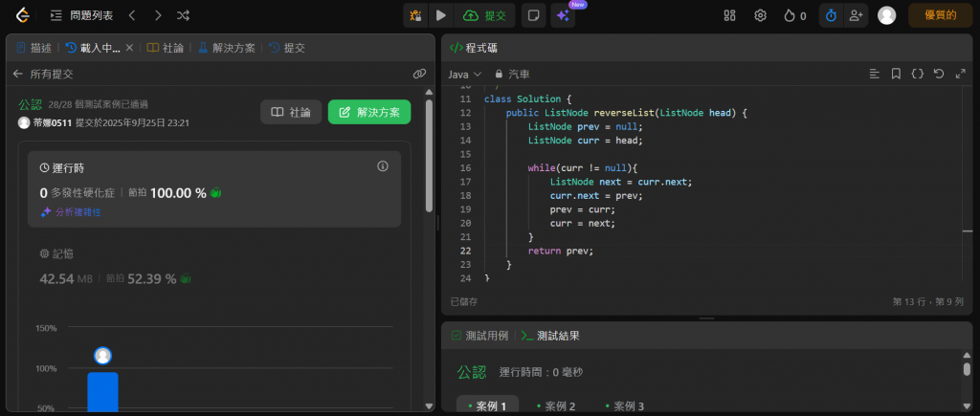Image resolution: width=980 pixels, height=416 pixels.
Task: Toggle the 汽車 auto lock option
Action: (513, 74)
